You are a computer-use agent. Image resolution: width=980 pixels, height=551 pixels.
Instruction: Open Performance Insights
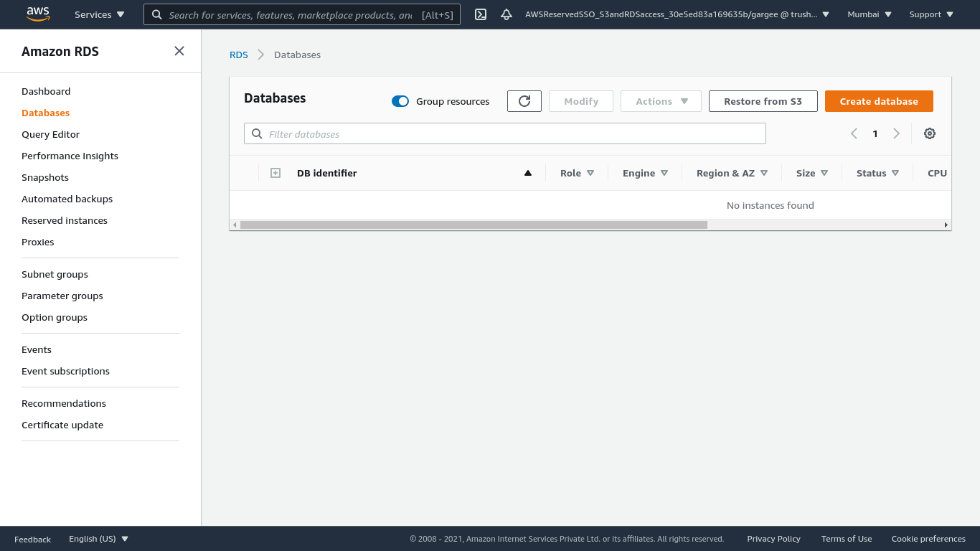pos(70,156)
